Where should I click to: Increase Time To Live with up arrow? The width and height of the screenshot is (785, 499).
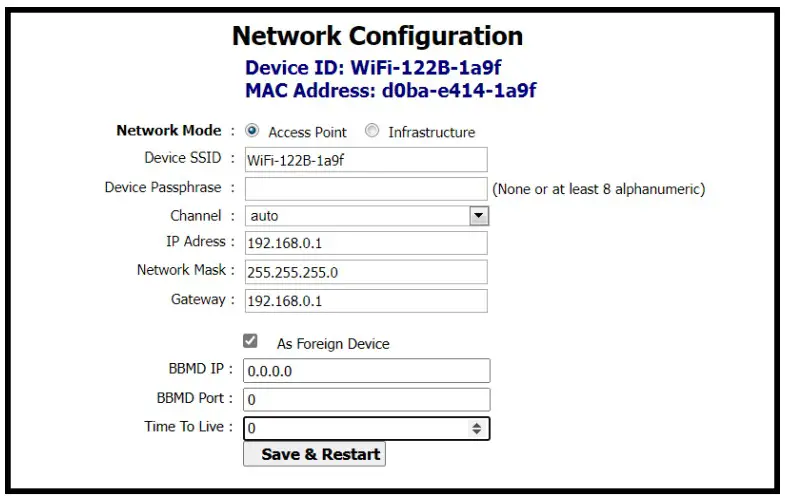(477, 424)
